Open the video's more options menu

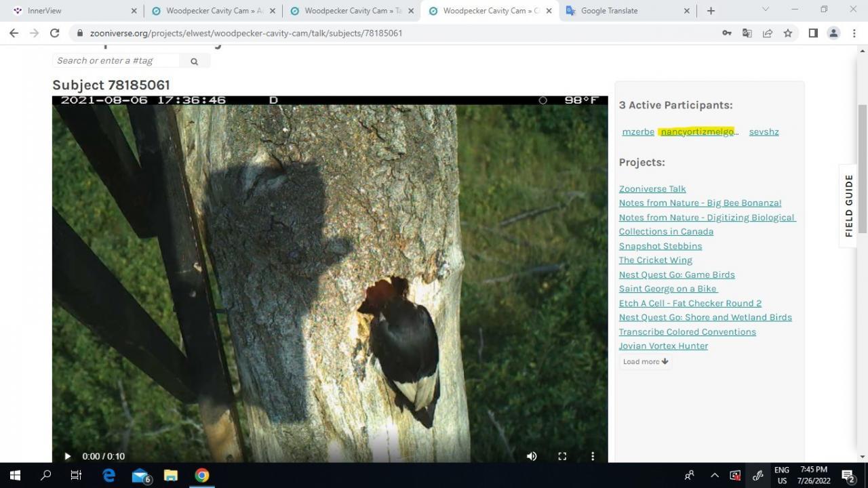pos(593,456)
